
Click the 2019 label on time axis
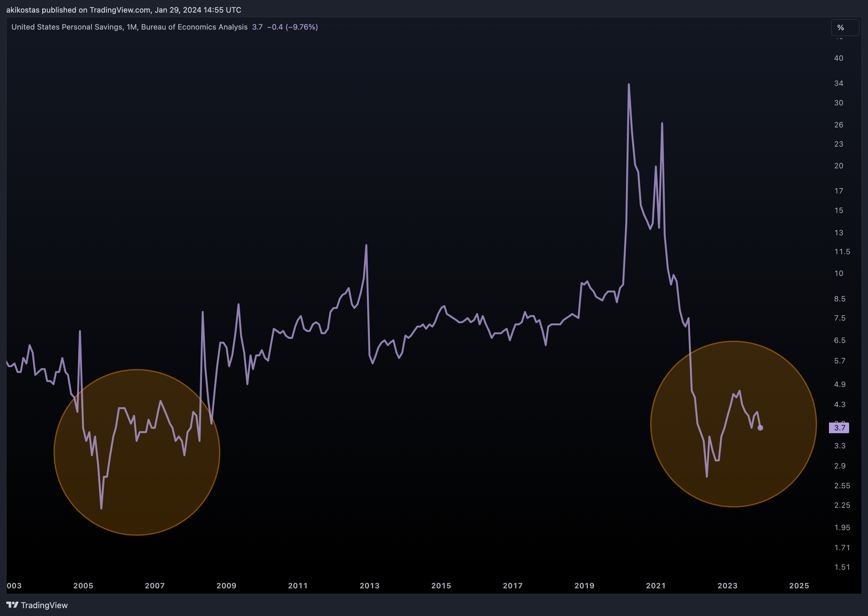coord(584,586)
